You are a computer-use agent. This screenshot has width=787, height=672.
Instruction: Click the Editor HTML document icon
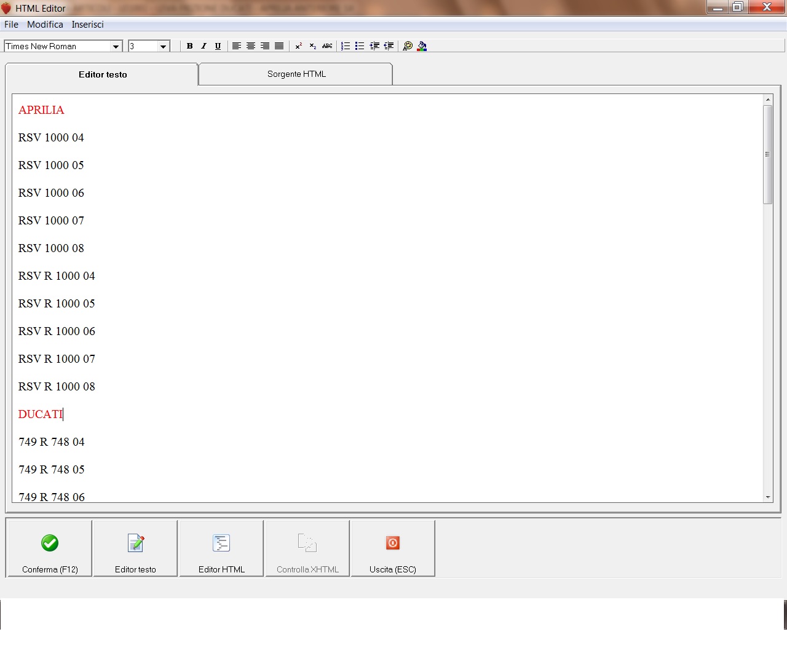(x=221, y=543)
